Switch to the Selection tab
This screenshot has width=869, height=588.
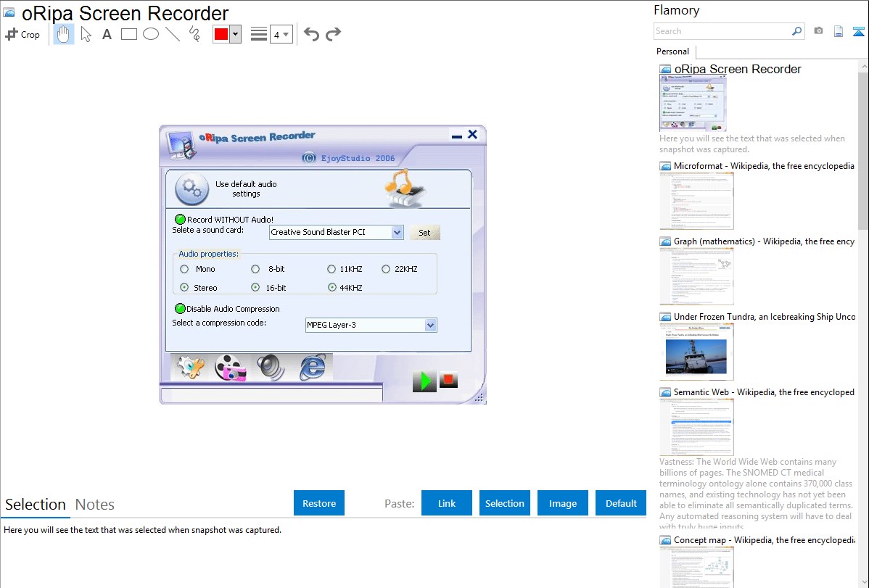pyautogui.click(x=36, y=505)
